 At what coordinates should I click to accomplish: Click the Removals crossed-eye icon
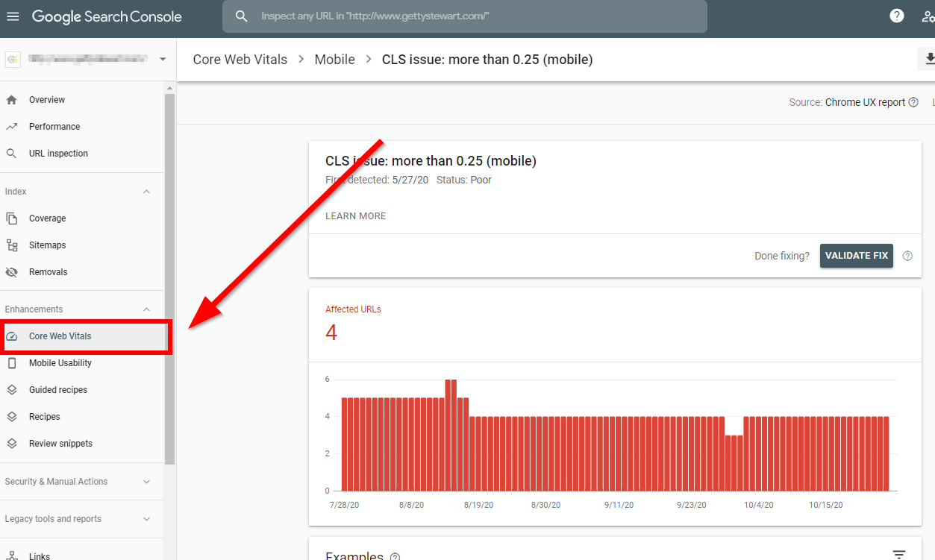click(11, 272)
